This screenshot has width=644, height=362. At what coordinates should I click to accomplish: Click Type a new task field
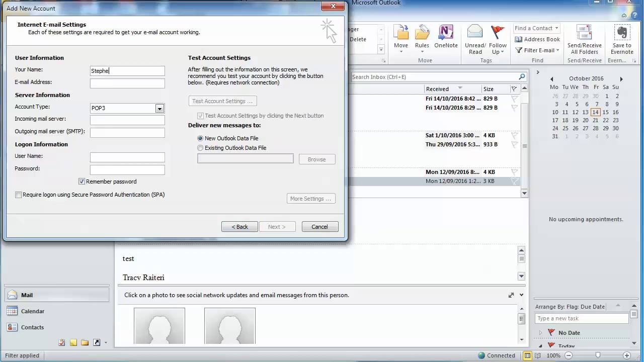pos(582,318)
